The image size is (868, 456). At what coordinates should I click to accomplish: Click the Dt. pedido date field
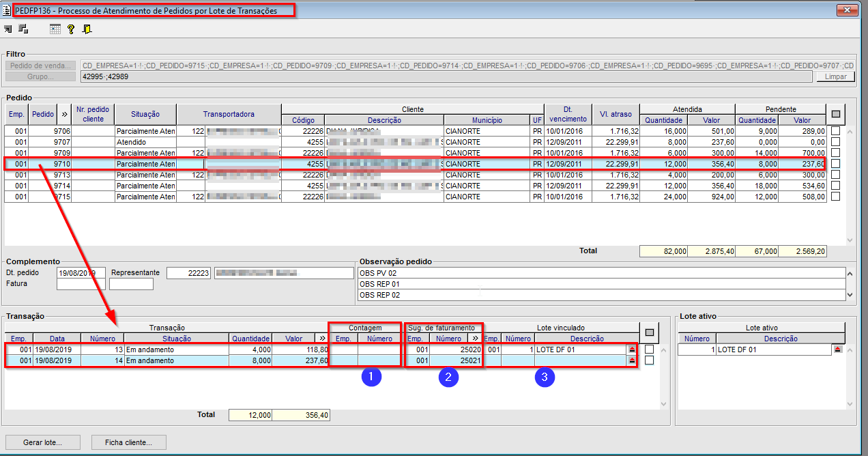(80, 273)
